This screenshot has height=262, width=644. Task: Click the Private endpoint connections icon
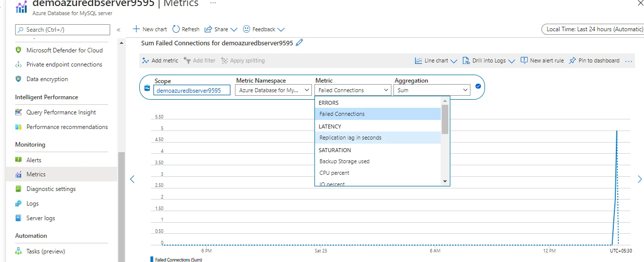coord(19,64)
